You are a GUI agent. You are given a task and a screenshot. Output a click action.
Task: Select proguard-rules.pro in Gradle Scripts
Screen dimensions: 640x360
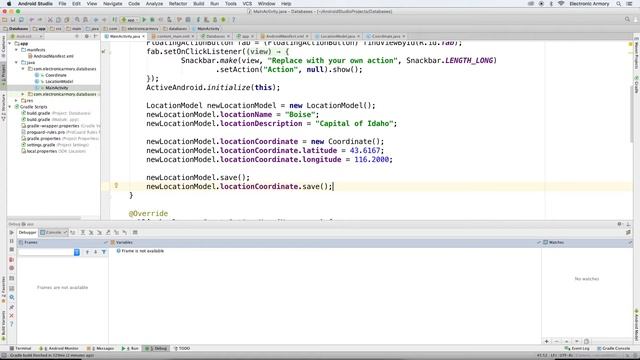tap(46, 132)
